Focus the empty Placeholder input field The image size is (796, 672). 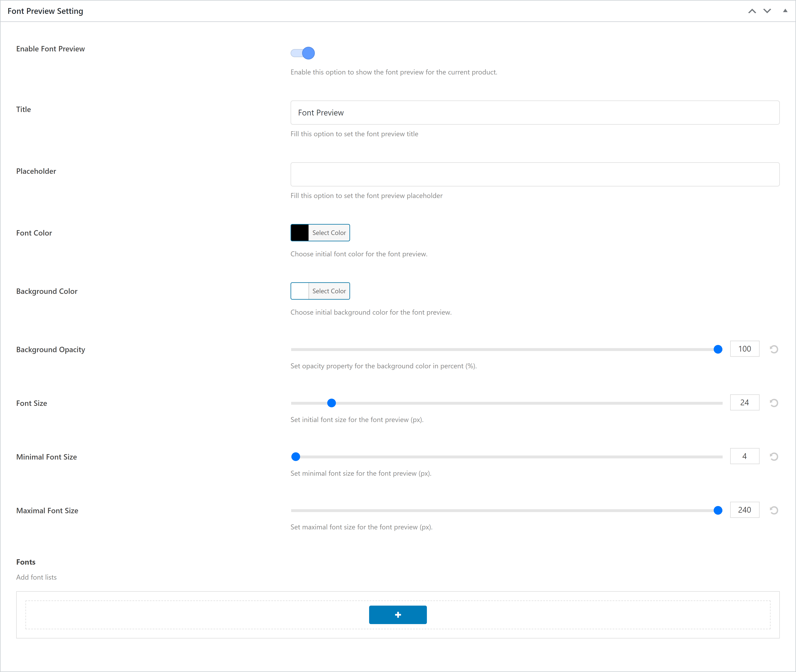coord(535,174)
